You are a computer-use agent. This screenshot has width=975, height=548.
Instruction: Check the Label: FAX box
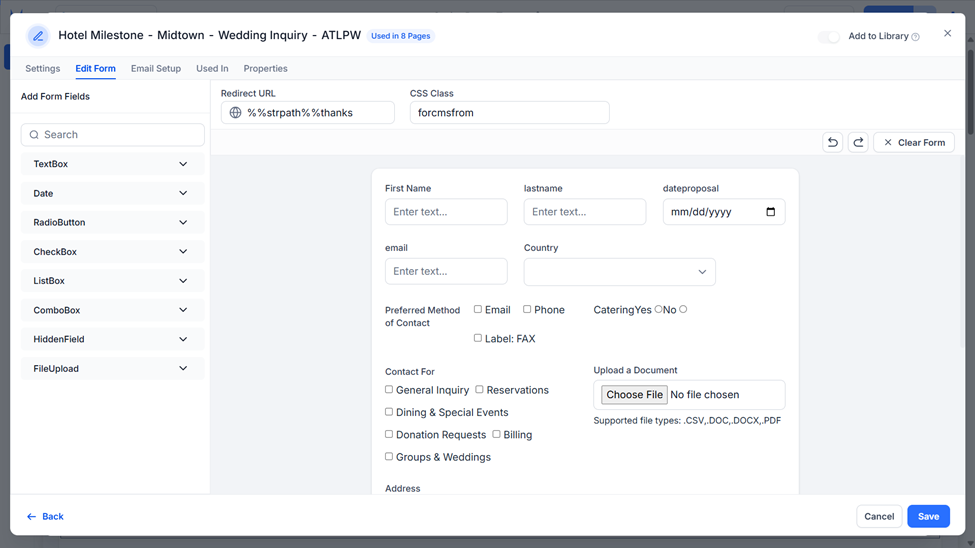[478, 338]
